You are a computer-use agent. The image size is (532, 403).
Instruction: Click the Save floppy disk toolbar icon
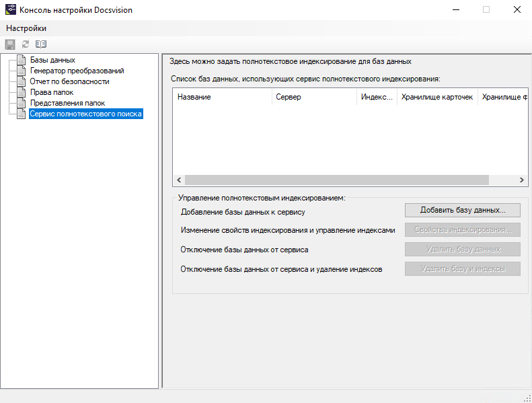pyautogui.click(x=10, y=44)
